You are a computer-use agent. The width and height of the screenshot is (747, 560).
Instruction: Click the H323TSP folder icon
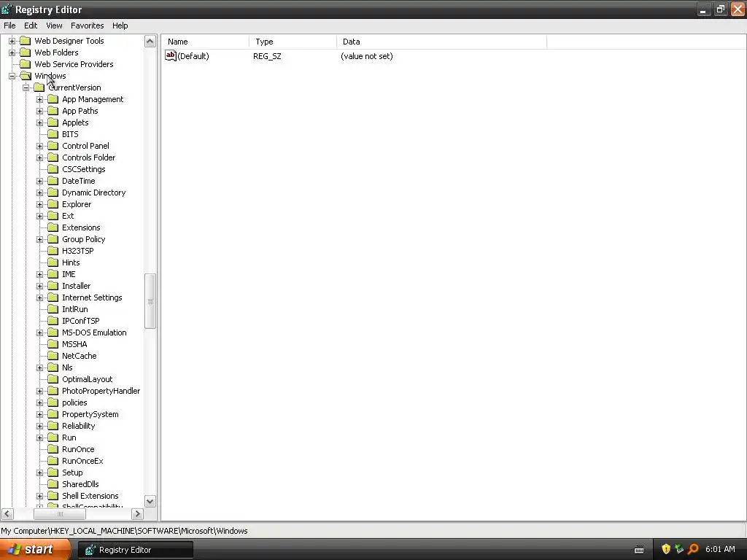53,251
